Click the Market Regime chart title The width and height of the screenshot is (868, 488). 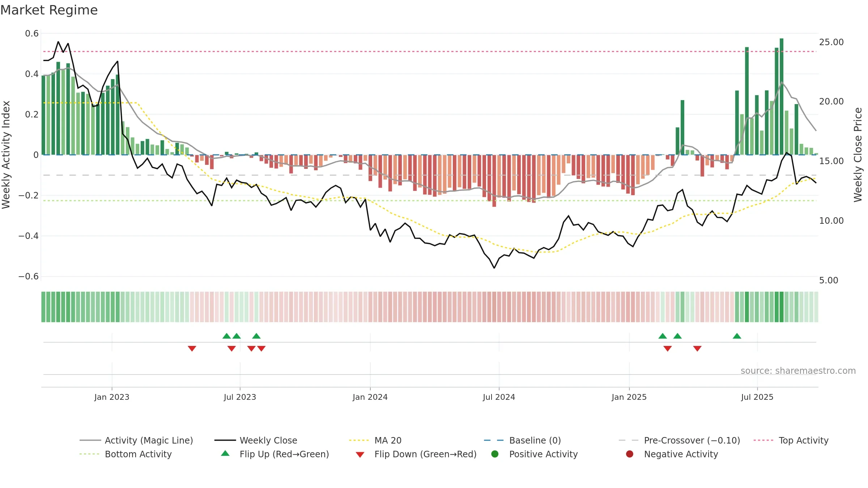(49, 10)
